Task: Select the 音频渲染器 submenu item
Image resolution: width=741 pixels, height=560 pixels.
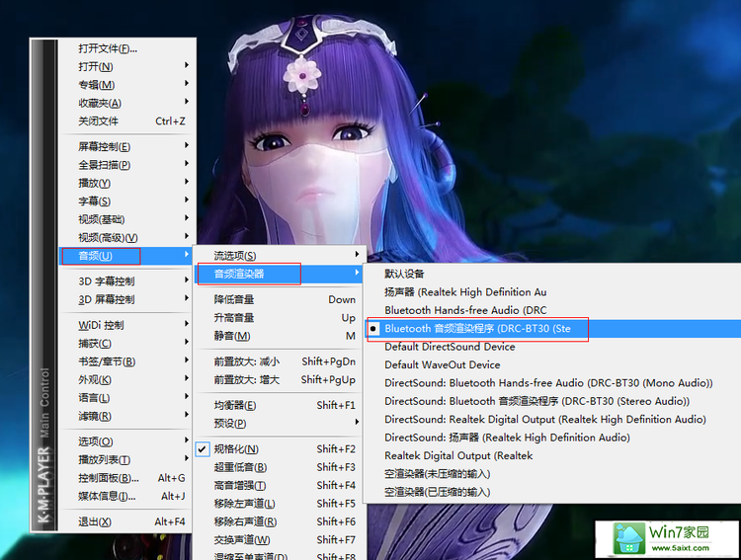Action: pyautogui.click(x=280, y=274)
